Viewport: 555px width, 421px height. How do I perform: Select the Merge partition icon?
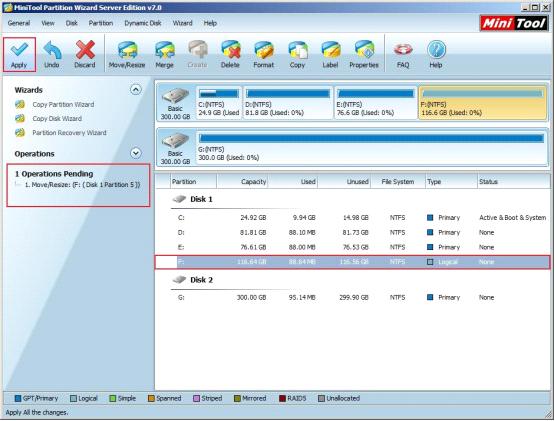pos(165,50)
